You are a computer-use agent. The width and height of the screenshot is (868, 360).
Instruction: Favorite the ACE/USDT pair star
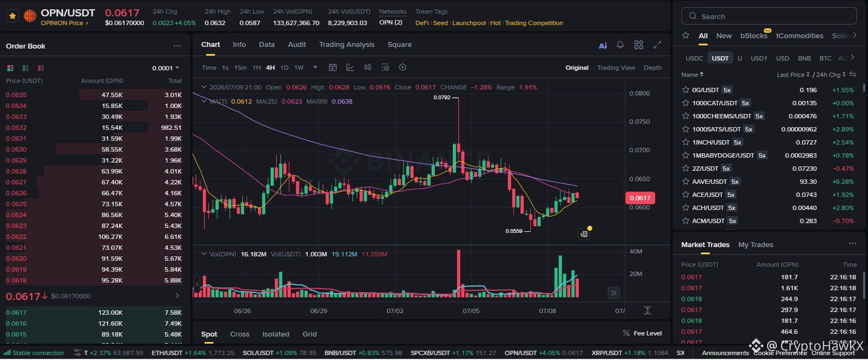tap(686, 195)
